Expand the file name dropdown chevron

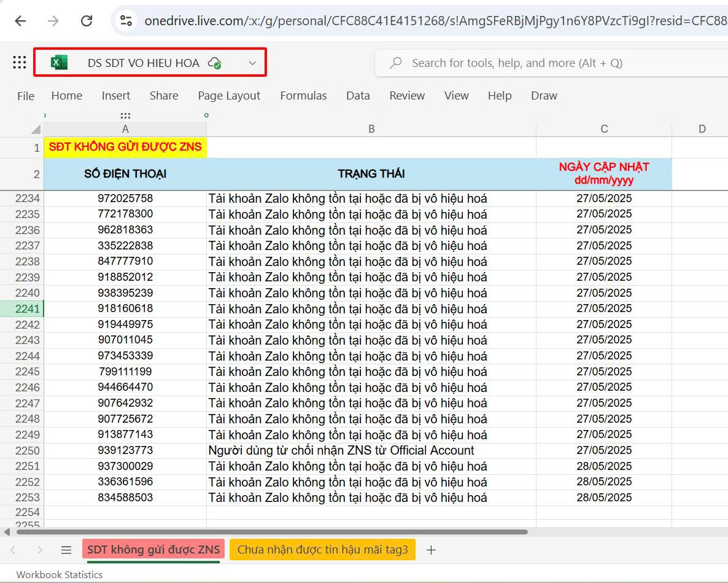(x=252, y=63)
